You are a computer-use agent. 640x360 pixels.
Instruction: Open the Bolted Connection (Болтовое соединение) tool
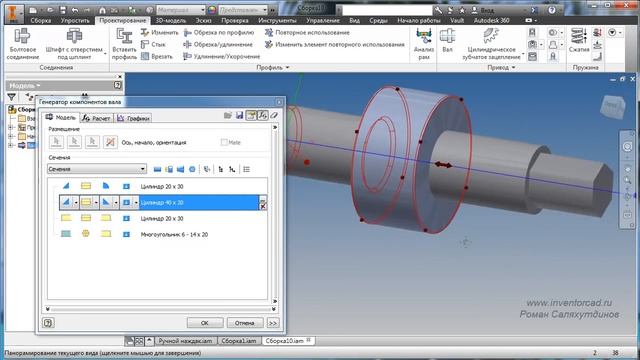[22, 44]
